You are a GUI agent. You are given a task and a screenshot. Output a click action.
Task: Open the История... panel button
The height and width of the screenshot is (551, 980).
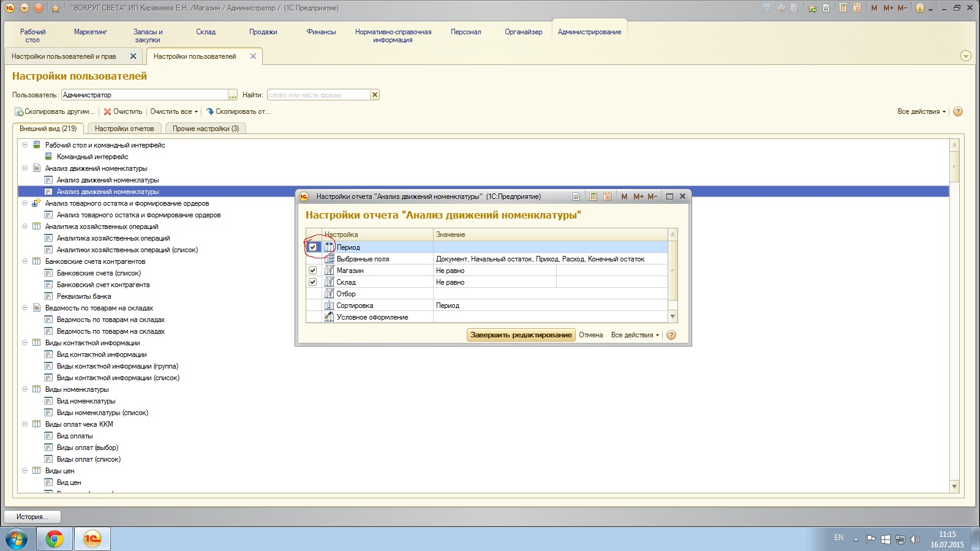32,517
